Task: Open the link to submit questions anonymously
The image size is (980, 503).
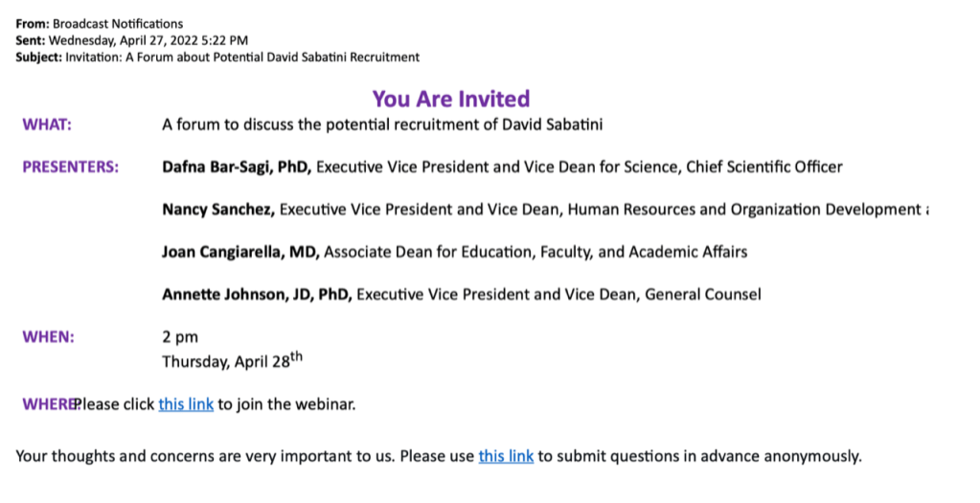Action: [x=506, y=456]
